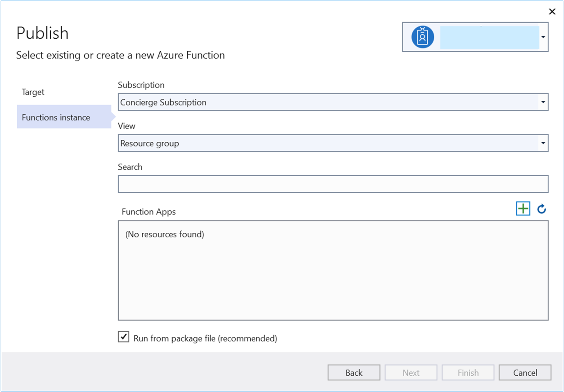Image resolution: width=564 pixels, height=392 pixels.
Task: Click the Run from package file label
Action: [205, 338]
